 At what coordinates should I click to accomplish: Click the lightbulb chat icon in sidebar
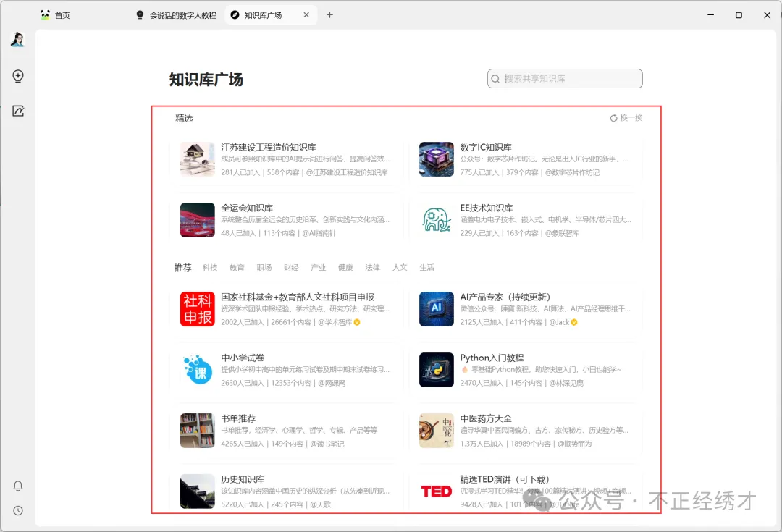click(x=18, y=76)
